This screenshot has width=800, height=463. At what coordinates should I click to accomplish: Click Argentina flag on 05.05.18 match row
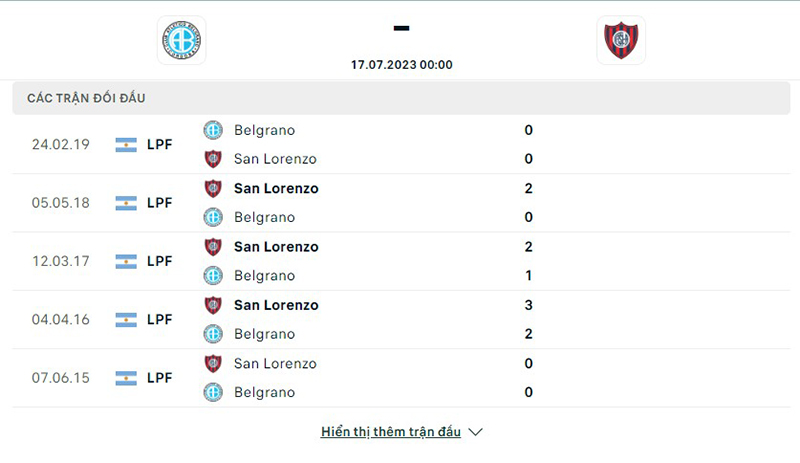(126, 203)
